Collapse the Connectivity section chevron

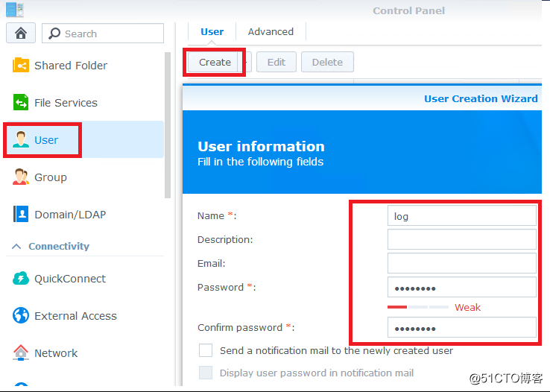click(16, 246)
